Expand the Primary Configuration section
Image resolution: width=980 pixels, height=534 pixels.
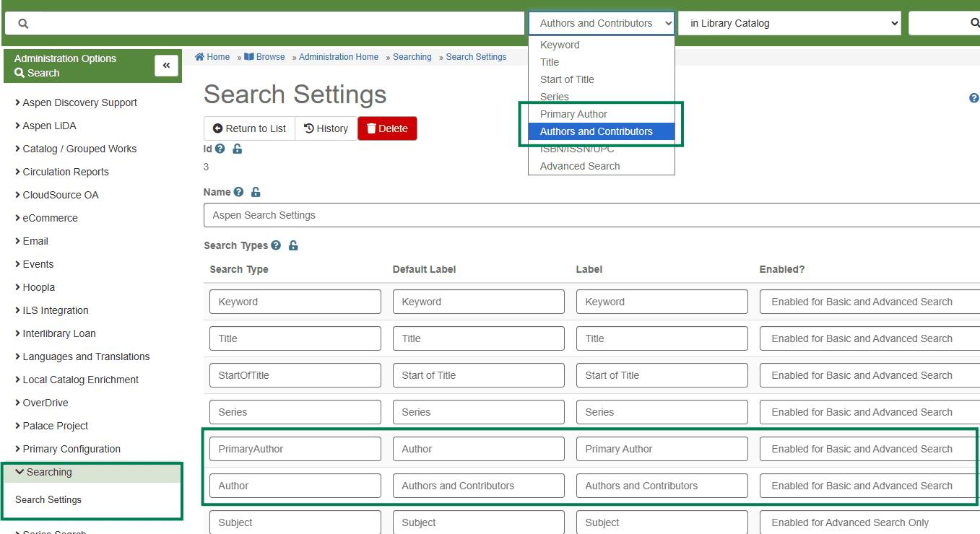point(67,449)
